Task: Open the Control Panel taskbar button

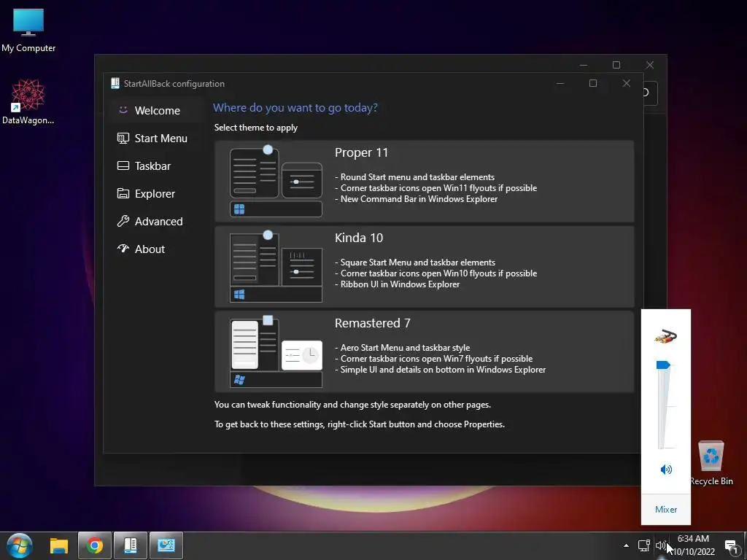Action: tap(166, 545)
